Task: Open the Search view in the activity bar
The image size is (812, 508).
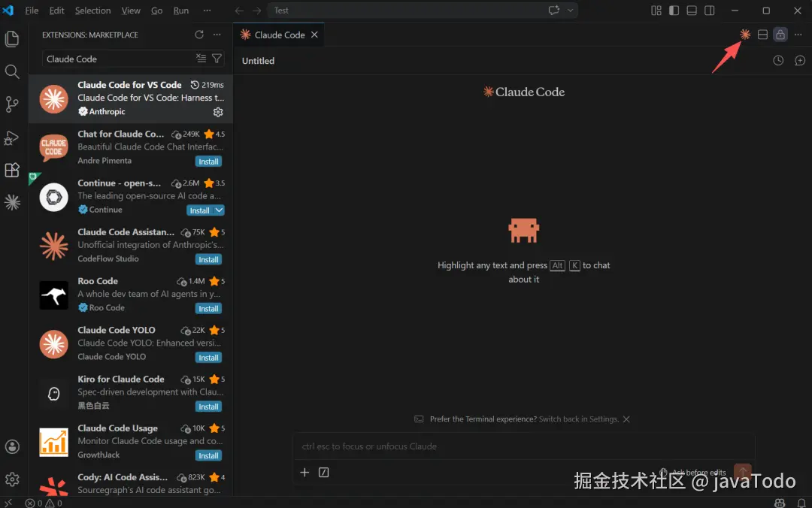Action: click(12, 71)
